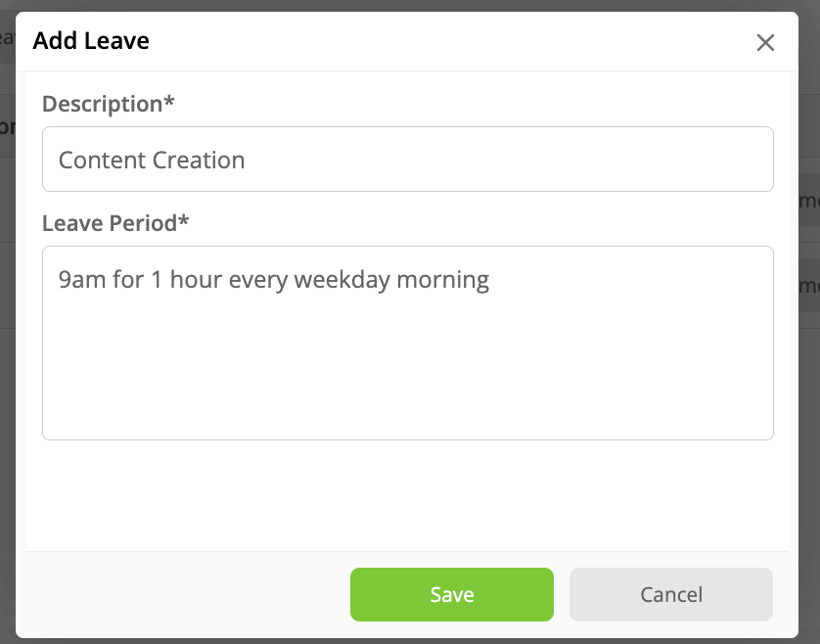This screenshot has width=820, height=644.
Task: Dismiss the dialog using Cancel
Action: click(670, 594)
